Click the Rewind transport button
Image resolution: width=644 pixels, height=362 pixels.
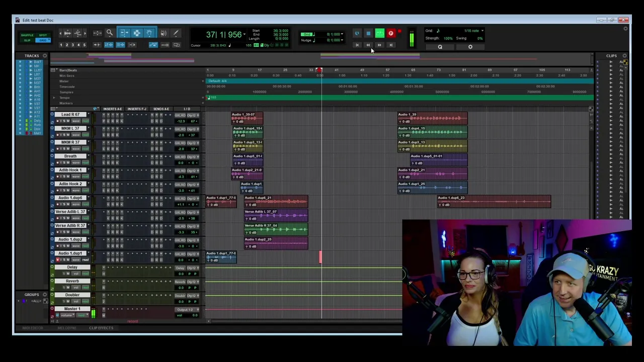click(x=368, y=45)
